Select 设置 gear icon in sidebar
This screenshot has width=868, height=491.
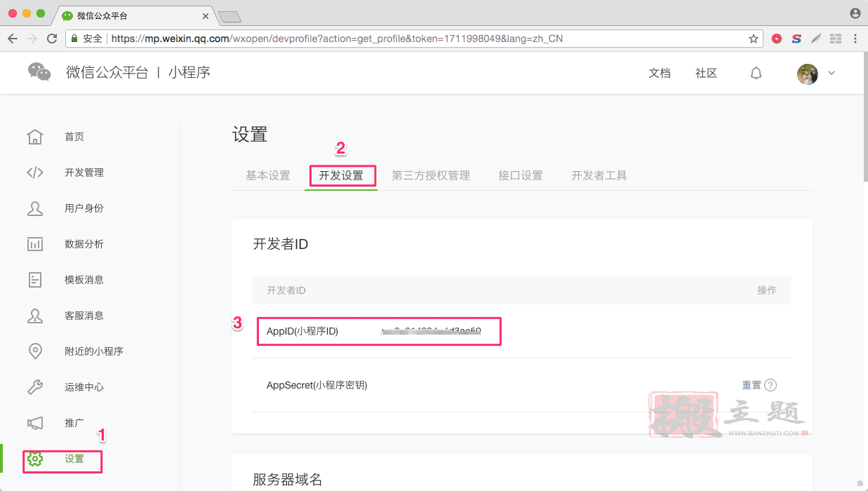(x=35, y=459)
